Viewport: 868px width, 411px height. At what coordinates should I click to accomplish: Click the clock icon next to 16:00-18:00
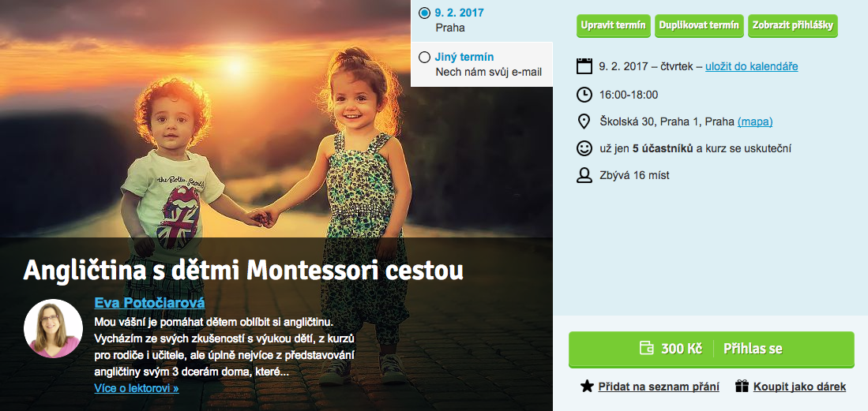pos(584,95)
